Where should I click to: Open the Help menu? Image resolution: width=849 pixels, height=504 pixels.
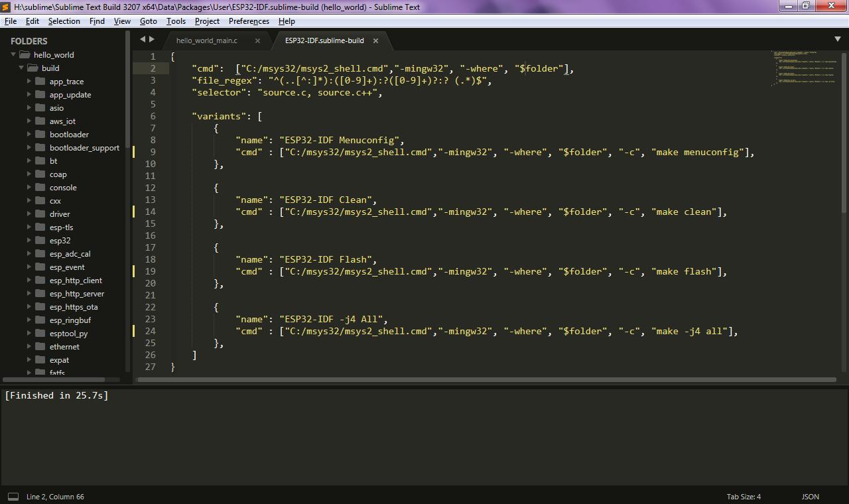[287, 21]
